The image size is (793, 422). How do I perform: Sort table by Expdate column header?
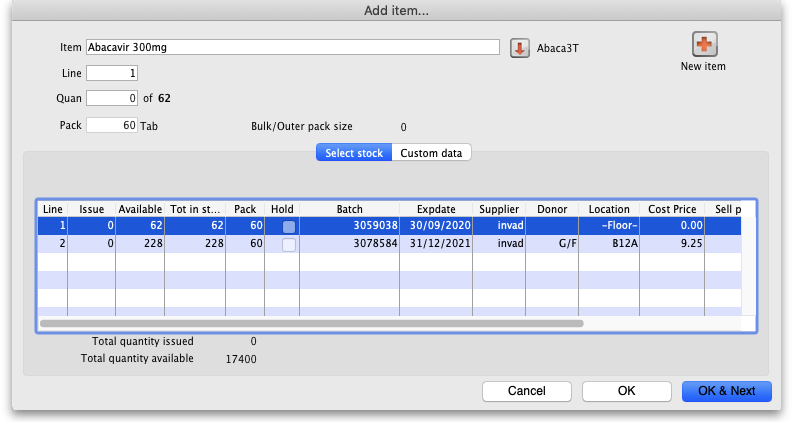(x=435, y=209)
